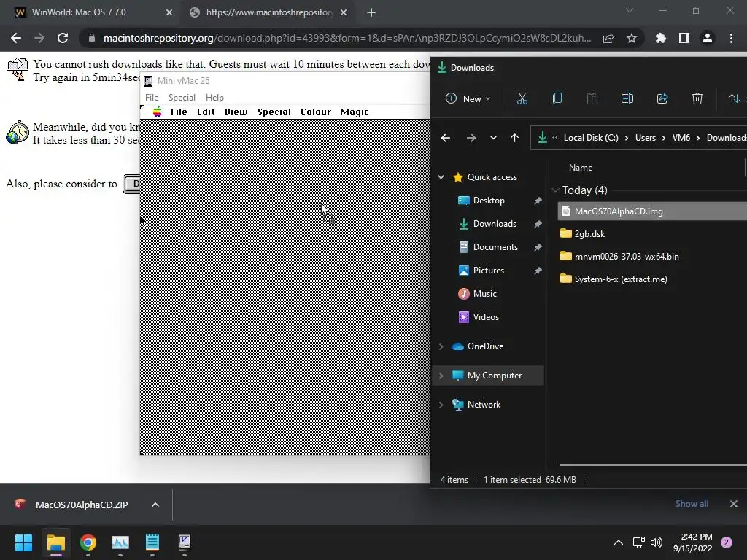Click Chrome share page icon
747x560 pixels.
(x=608, y=38)
